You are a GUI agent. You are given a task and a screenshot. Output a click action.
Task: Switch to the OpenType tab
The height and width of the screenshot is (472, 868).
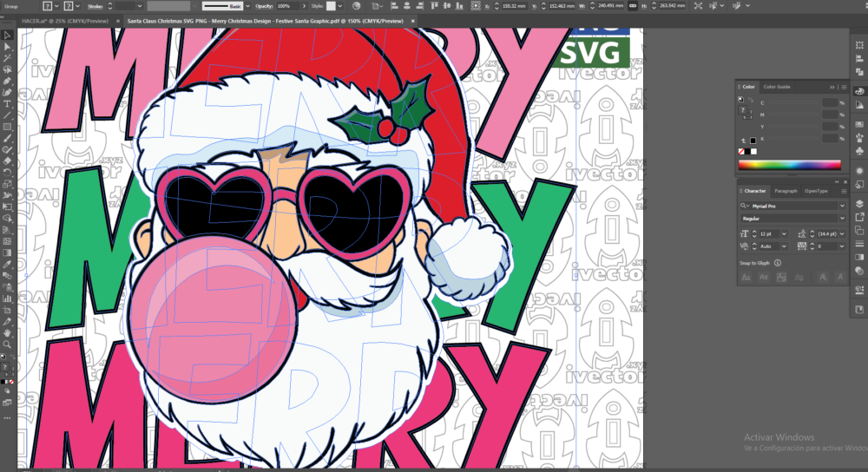[816, 191]
